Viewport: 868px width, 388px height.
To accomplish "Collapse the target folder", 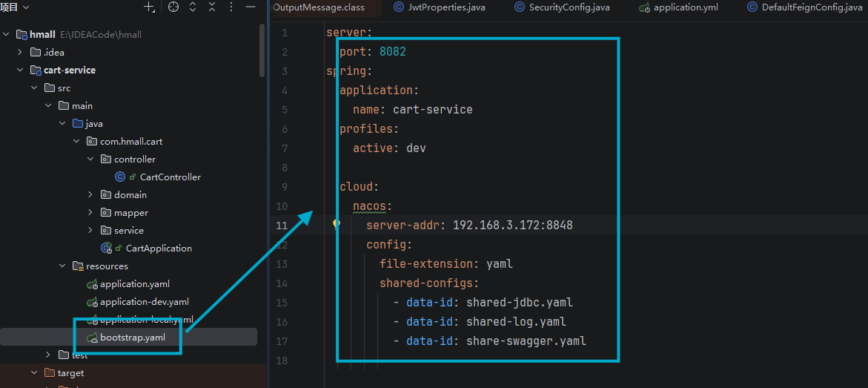I will point(34,373).
